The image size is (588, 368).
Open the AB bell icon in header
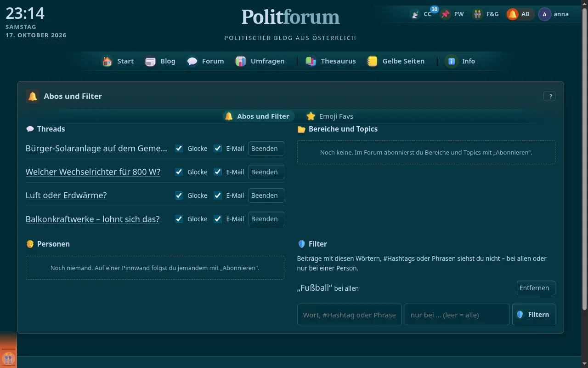512,14
